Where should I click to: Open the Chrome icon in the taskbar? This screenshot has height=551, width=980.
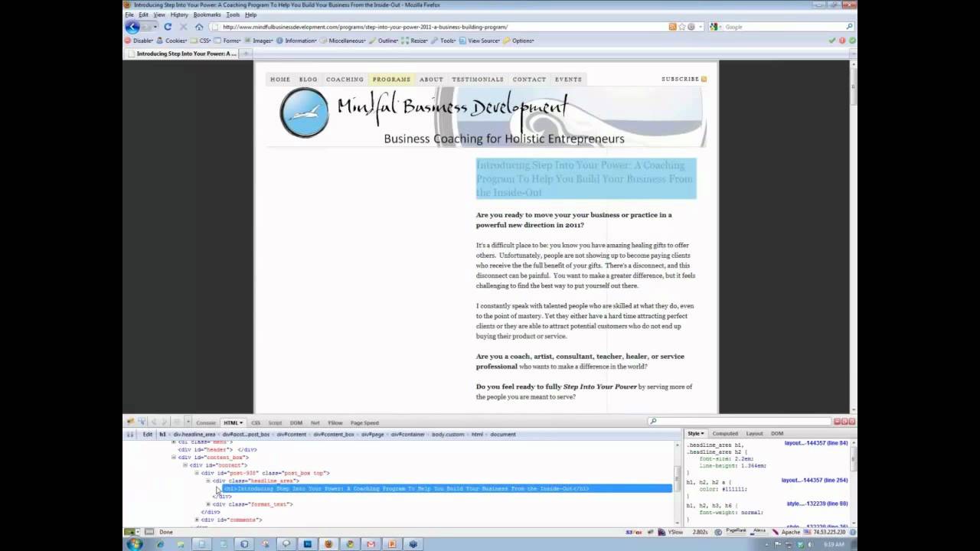pos(350,544)
